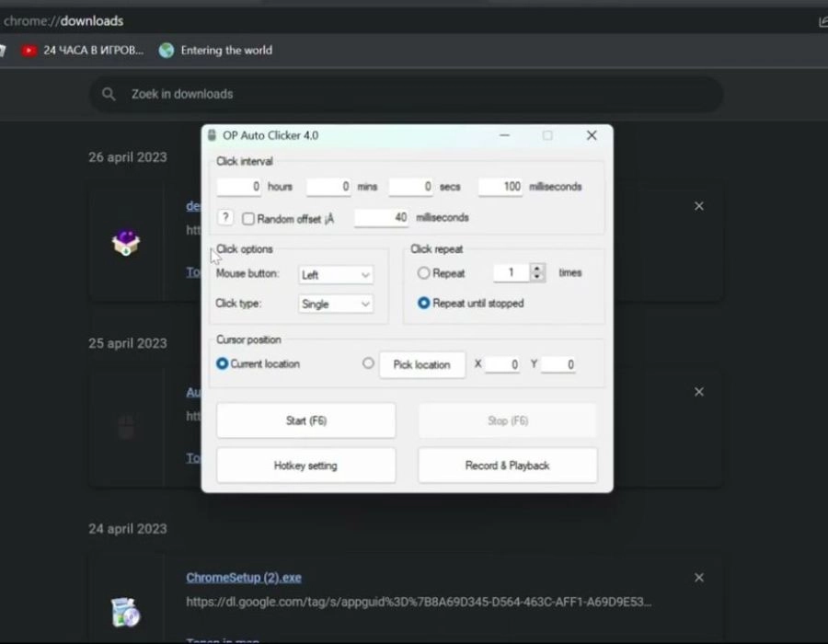Open the Record & Playback dialog
This screenshot has width=828, height=644.
507,466
